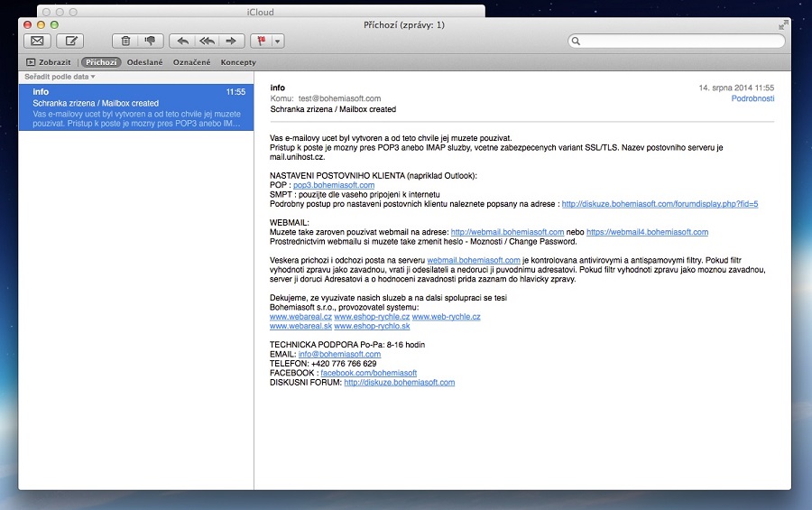The width and height of the screenshot is (812, 510).
Task: Click the search magnifier icon
Action: click(x=576, y=41)
